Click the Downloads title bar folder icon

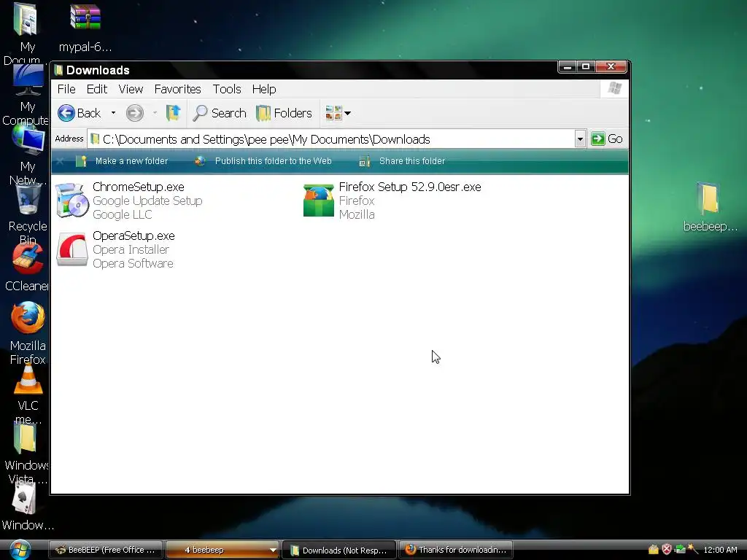pyautogui.click(x=58, y=71)
